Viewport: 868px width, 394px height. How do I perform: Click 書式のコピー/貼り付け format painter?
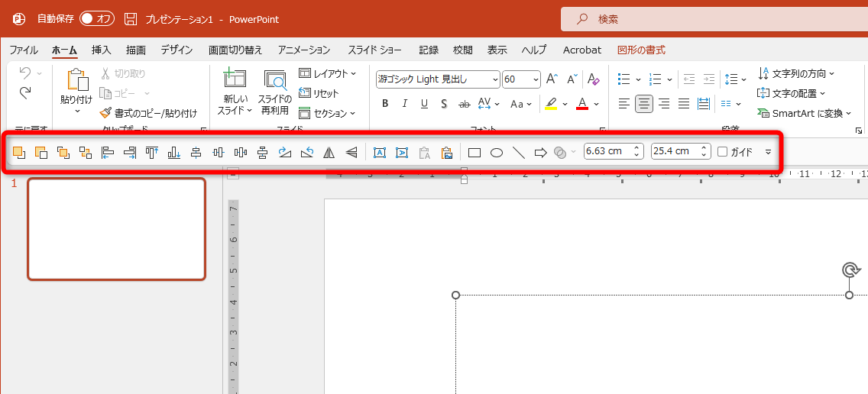tap(147, 114)
